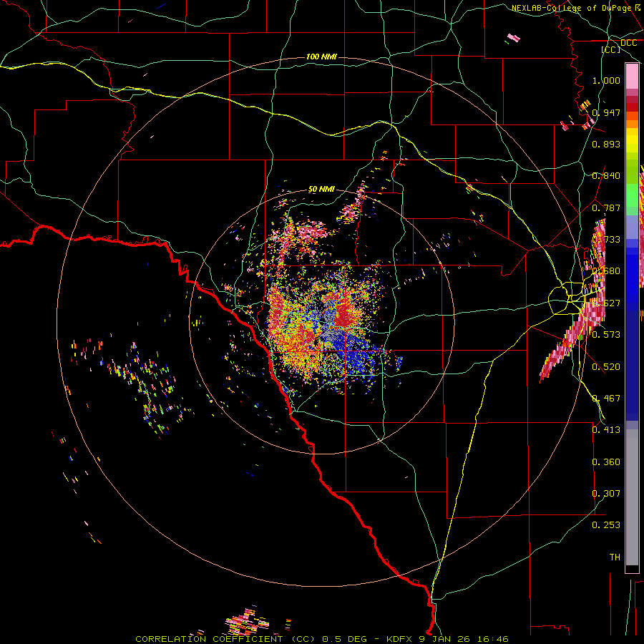The width and height of the screenshot is (644, 644).
Task: Select the 0.360 scale value
Action: coord(606,462)
